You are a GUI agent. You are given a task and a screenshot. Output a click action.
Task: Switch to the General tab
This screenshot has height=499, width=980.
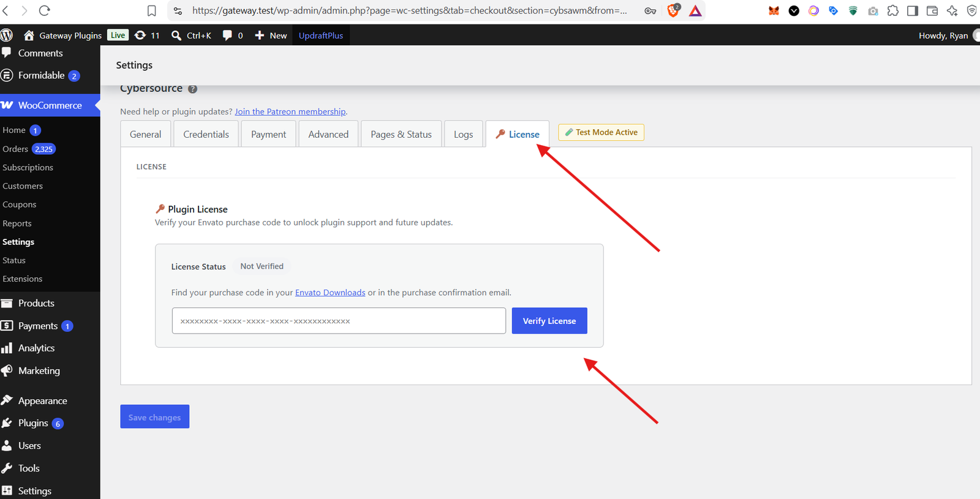click(x=146, y=134)
